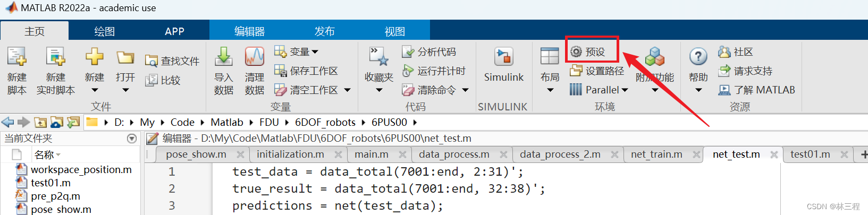This screenshot has height=215, width=868.
Task: Close the net_train.m editor tab
Action: click(696, 154)
